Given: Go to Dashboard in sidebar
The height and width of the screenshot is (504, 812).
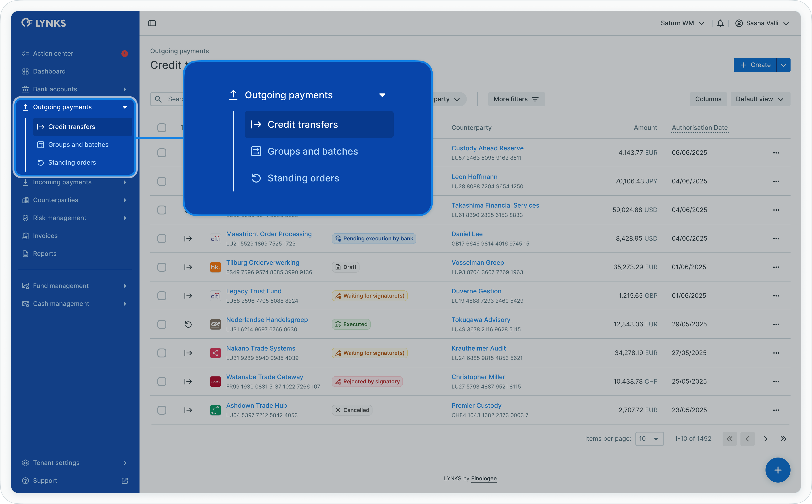Looking at the screenshot, I should click(x=49, y=71).
